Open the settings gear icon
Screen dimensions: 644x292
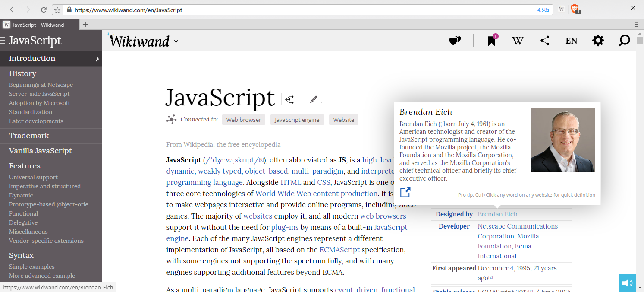(x=598, y=41)
